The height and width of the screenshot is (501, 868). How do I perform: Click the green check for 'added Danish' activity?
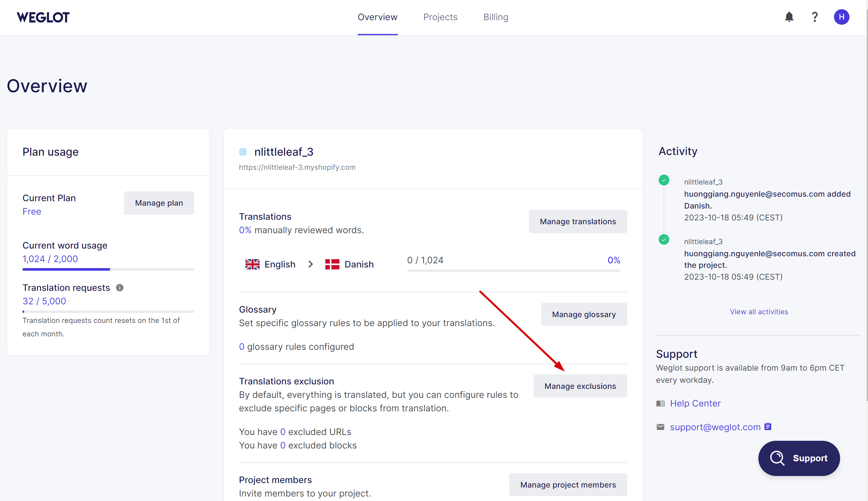tap(664, 180)
